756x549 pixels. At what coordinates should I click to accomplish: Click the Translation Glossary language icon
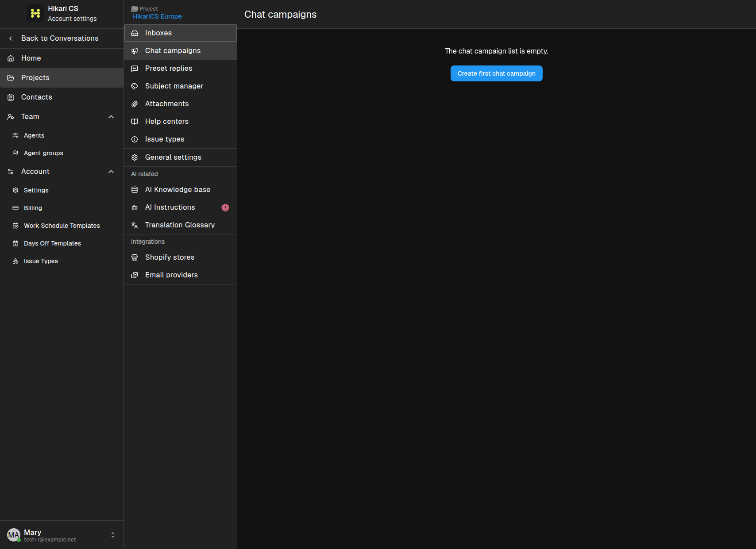pyautogui.click(x=135, y=225)
